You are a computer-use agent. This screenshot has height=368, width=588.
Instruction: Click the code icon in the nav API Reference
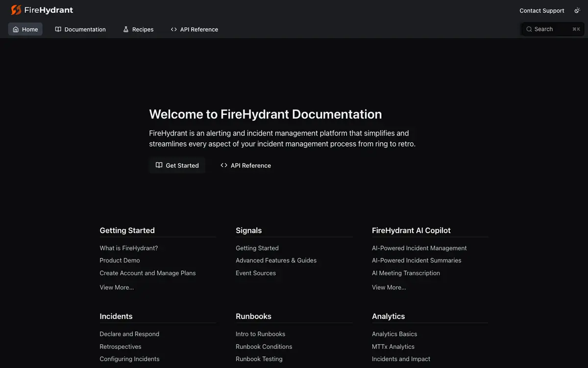(x=174, y=29)
